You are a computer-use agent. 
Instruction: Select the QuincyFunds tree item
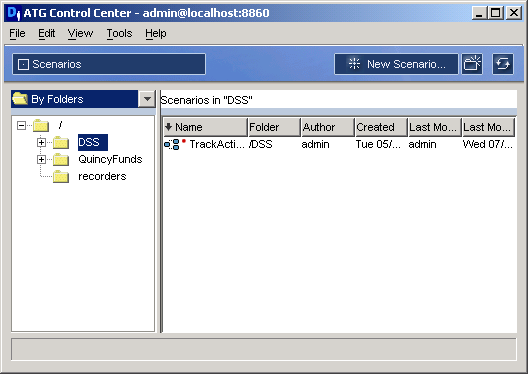110,159
